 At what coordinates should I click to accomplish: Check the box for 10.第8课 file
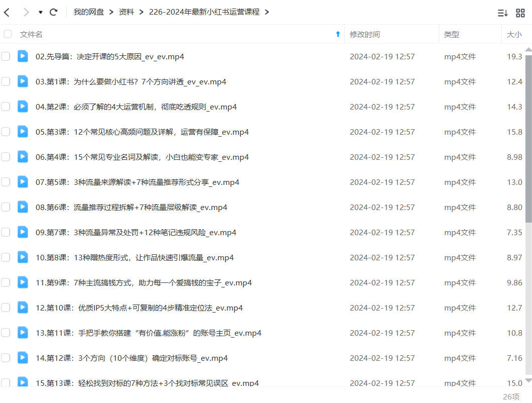point(6,258)
